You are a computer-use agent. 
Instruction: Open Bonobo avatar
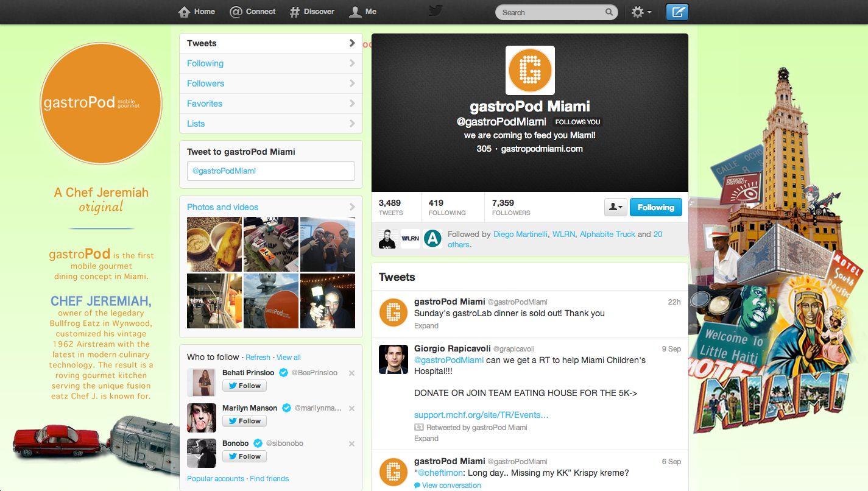[x=202, y=453]
